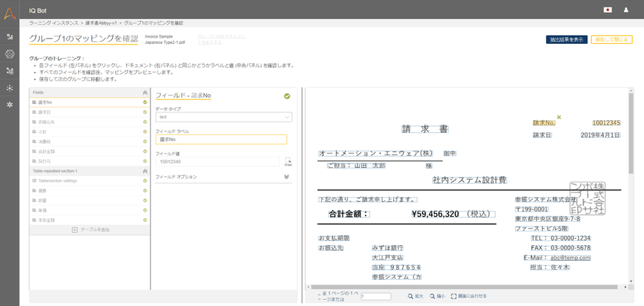
Task: Click the 抽出結果を表示 button
Action: click(566, 40)
